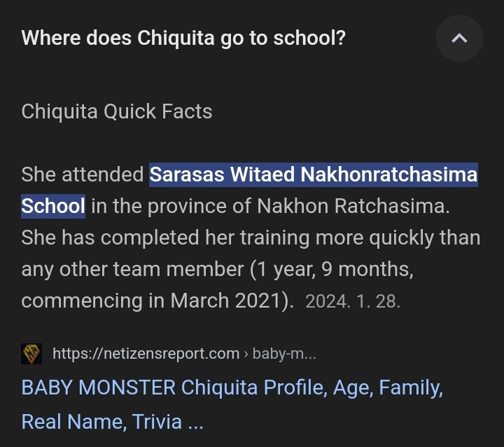Click the "Chiquita Quick Facts" heading
This screenshot has width=504, height=447.
pyautogui.click(x=117, y=111)
